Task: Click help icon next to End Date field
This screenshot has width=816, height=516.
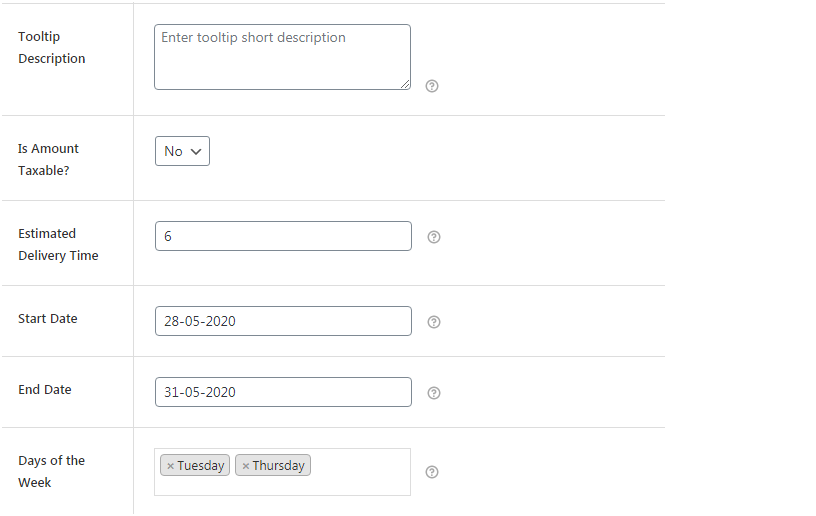Action: (x=434, y=393)
